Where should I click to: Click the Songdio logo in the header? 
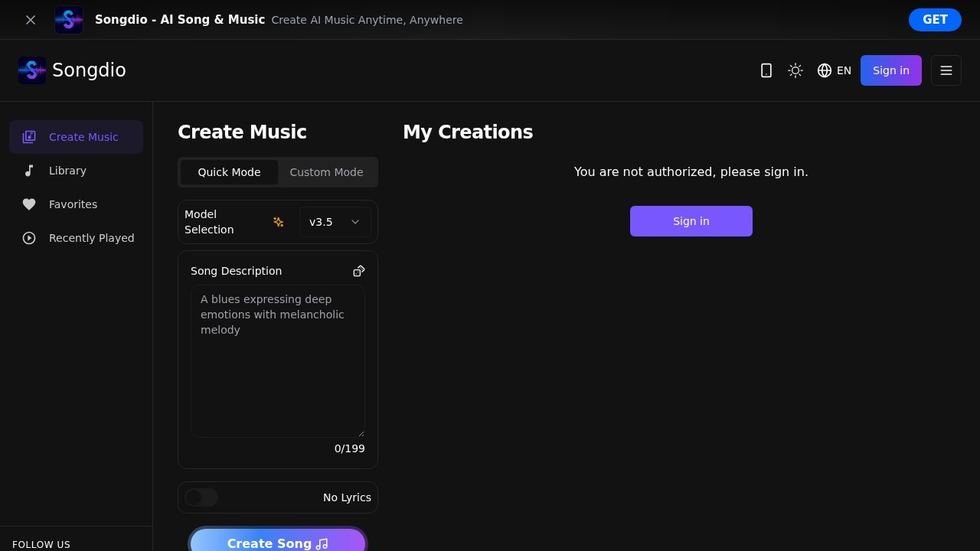72,70
